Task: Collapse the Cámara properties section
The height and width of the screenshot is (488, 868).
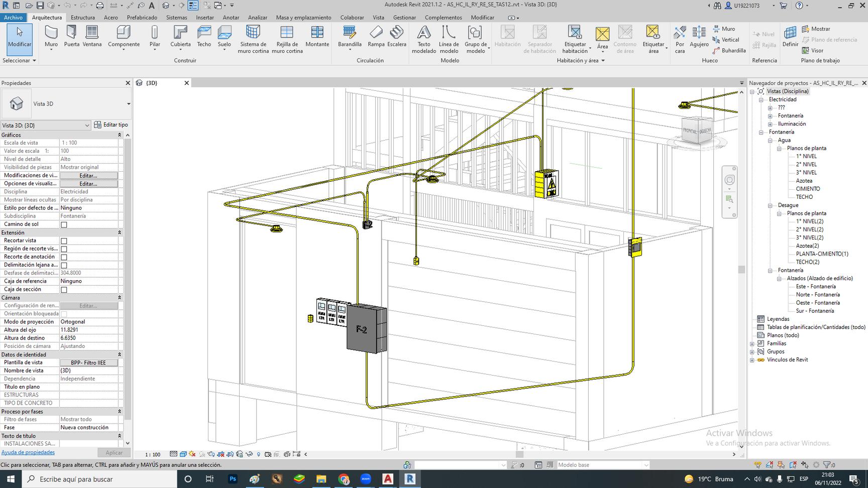Action: 120,298
